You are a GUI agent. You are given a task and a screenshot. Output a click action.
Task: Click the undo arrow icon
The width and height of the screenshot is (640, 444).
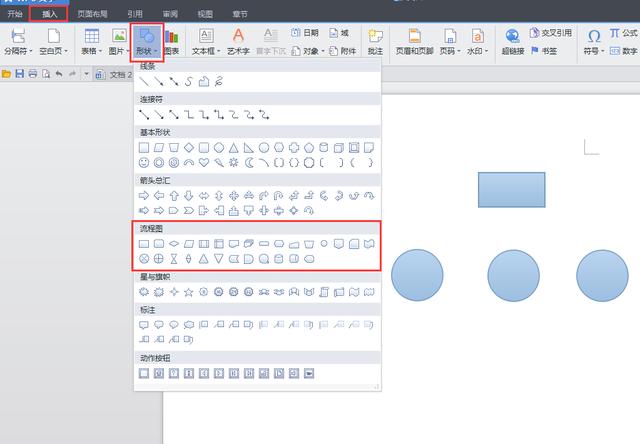[x=59, y=74]
